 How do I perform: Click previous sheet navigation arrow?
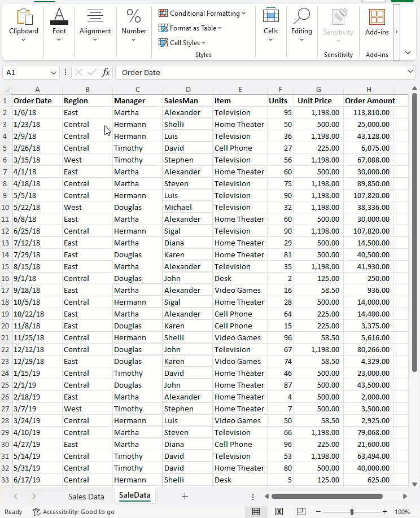coord(16,496)
